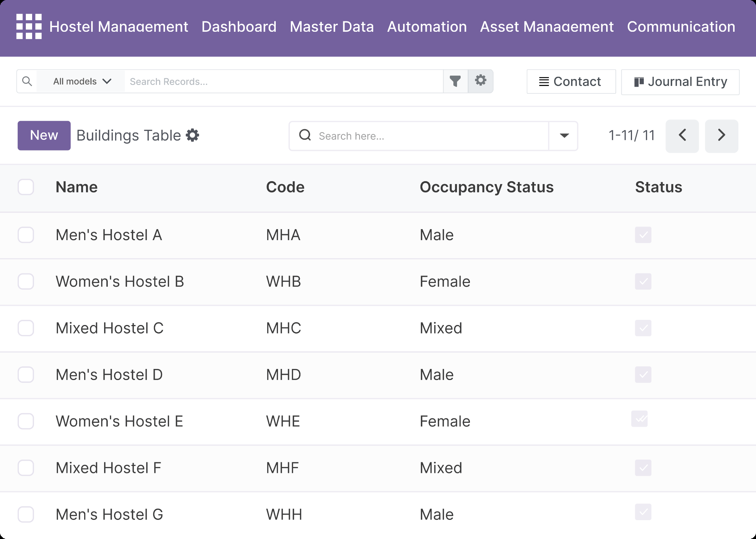Click magnifier icon in Search here field
The image size is (756, 539).
click(x=305, y=135)
